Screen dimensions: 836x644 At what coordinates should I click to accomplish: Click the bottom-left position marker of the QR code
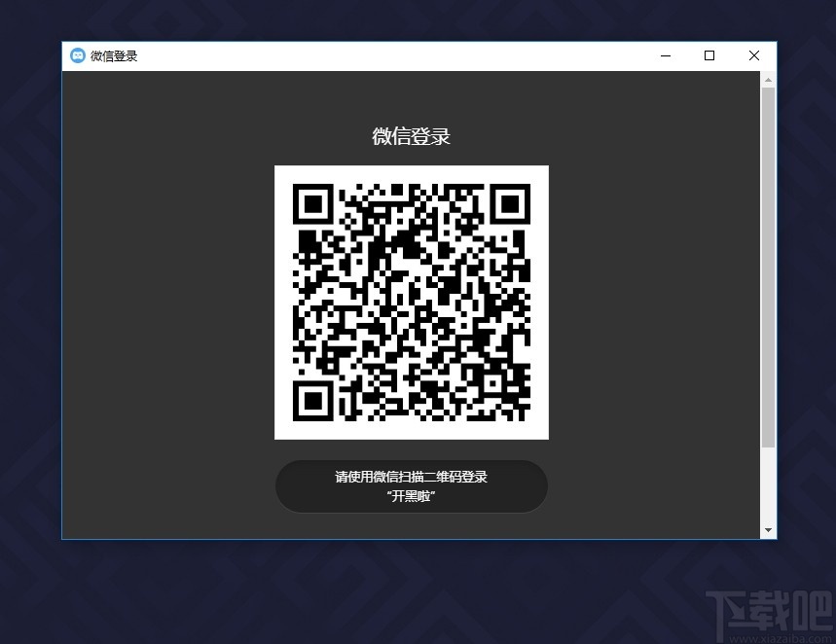[313, 400]
